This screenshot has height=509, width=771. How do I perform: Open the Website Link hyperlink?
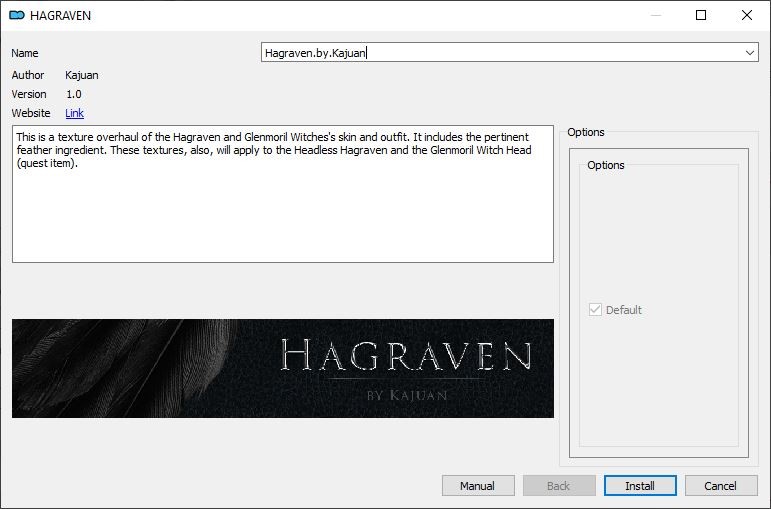tap(75, 113)
